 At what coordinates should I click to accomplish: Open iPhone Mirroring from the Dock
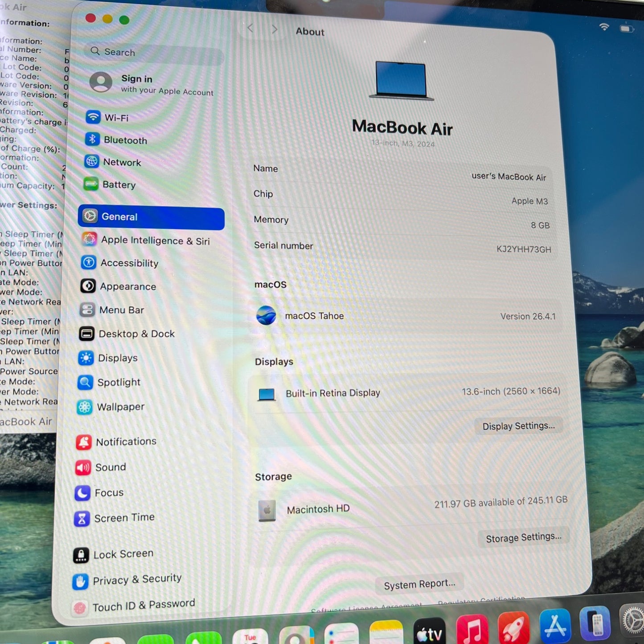(595, 623)
